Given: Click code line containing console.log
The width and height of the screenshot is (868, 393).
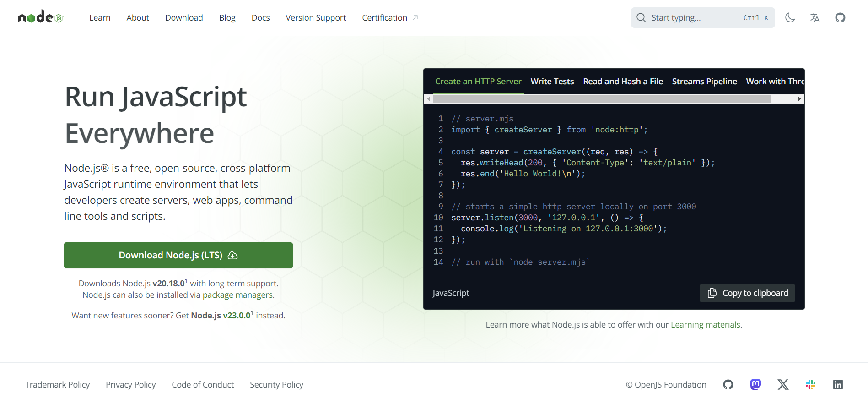Looking at the screenshot, I should [x=564, y=229].
